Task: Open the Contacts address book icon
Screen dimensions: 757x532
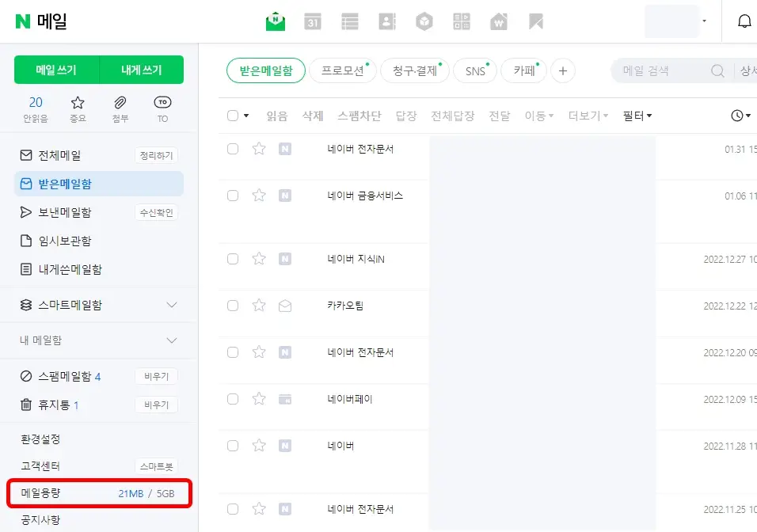Action: tap(386, 21)
